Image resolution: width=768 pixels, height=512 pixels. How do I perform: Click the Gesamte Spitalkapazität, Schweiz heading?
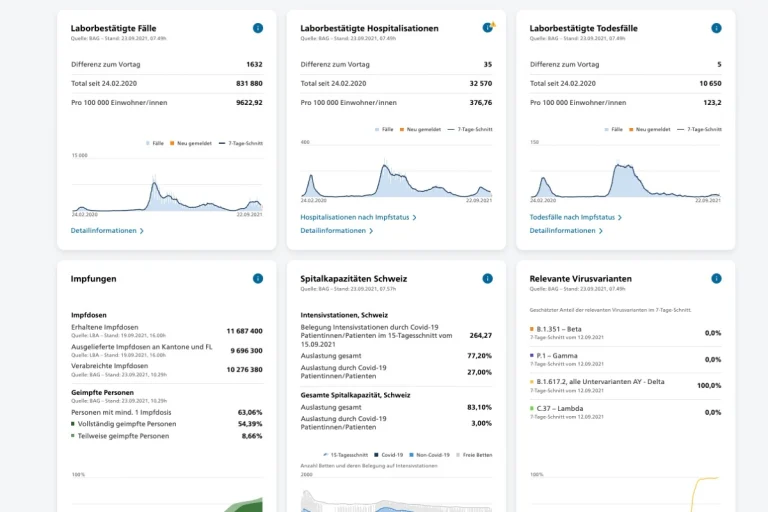point(355,395)
